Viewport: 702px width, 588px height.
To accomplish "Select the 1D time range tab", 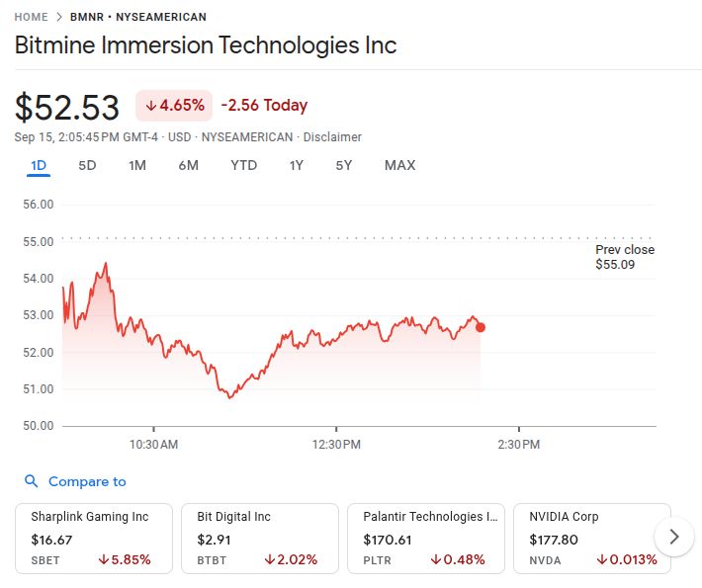I will 39,165.
